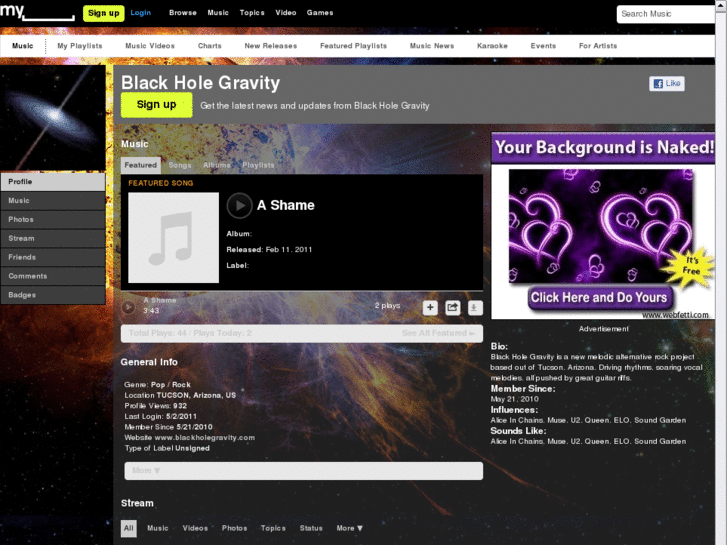The height and width of the screenshot is (545, 727).
Task: Select the Featured music tab
Action: (x=140, y=165)
